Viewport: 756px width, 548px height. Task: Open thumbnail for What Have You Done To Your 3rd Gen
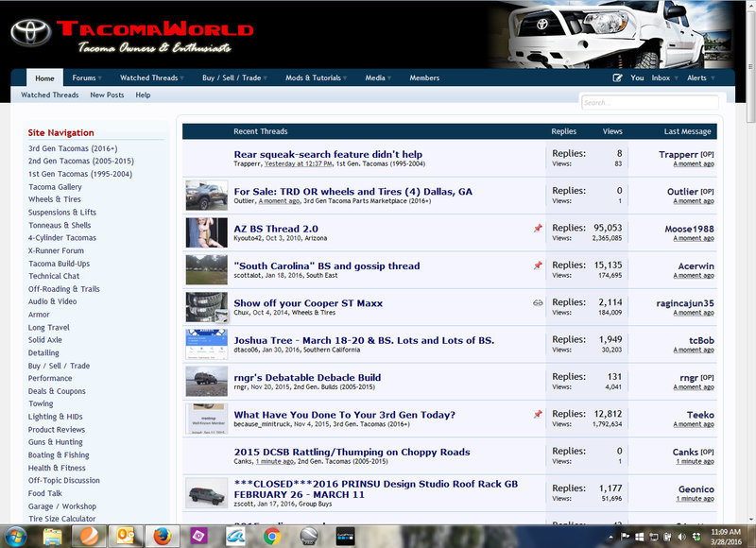point(206,419)
